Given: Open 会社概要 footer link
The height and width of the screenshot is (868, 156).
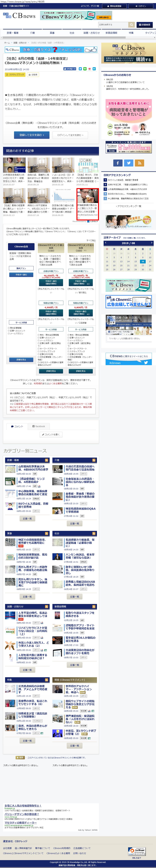Looking at the screenshot, I should coord(7,848).
